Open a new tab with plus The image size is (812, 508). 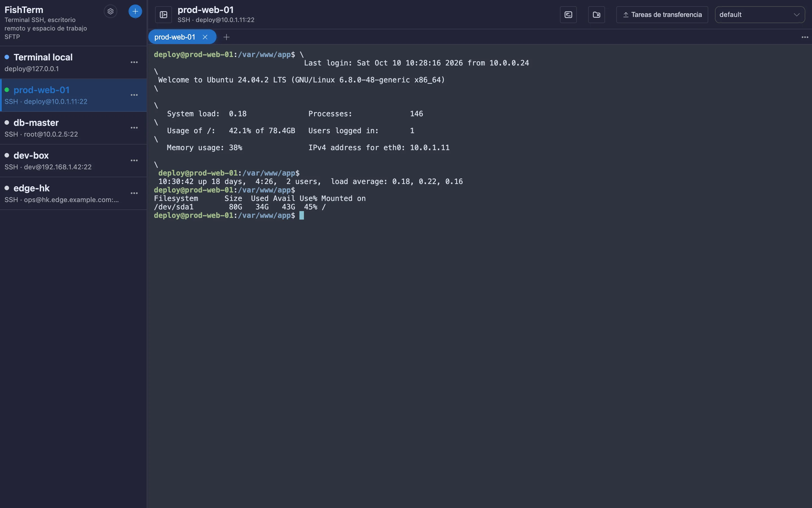226,37
